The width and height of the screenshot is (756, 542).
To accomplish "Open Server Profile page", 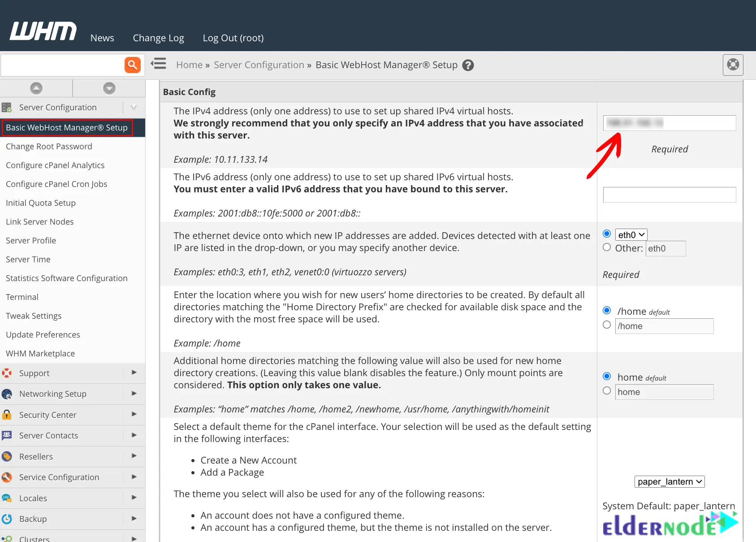I will coord(31,241).
